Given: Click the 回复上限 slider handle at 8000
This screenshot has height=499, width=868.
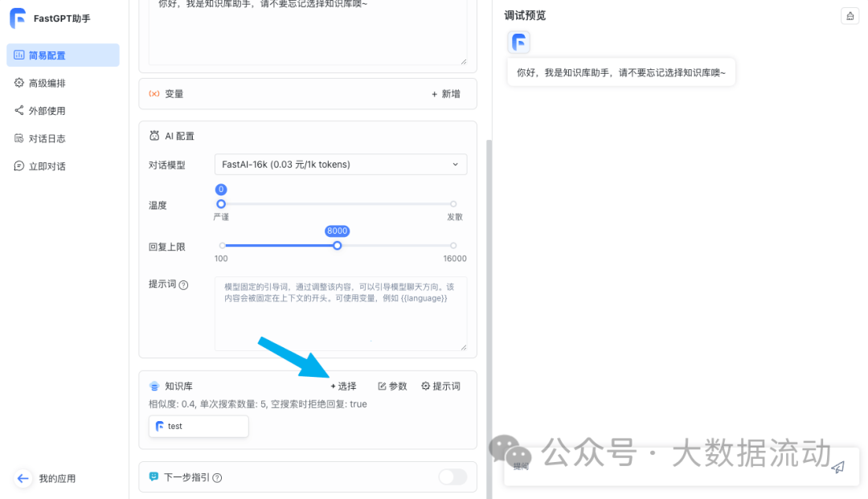Looking at the screenshot, I should [x=337, y=246].
